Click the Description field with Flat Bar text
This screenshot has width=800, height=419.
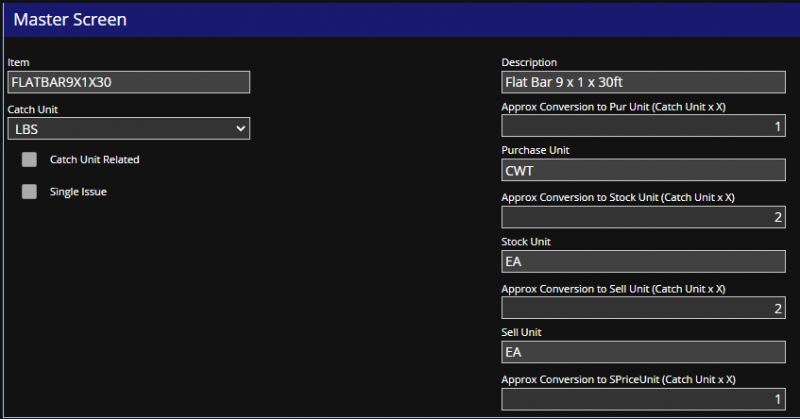point(643,82)
